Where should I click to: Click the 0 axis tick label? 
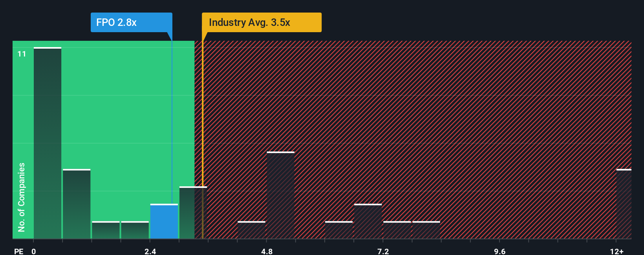point(34,251)
